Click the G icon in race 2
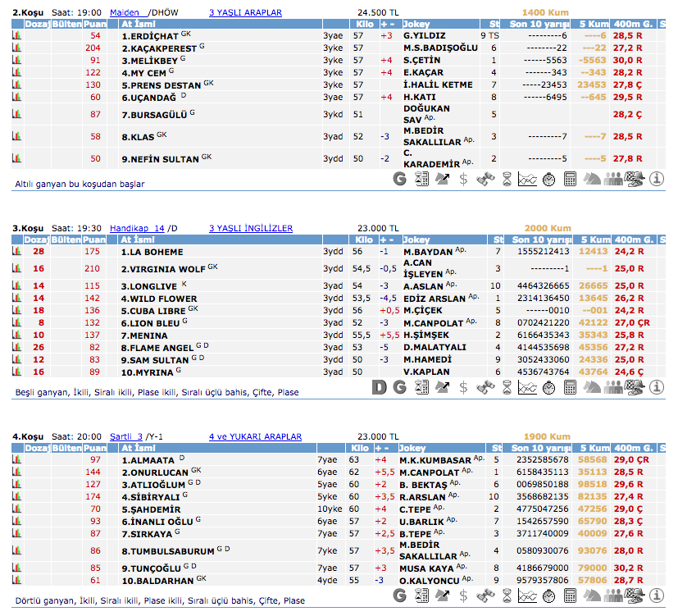This screenshot has width=678, height=616. pyautogui.click(x=399, y=178)
